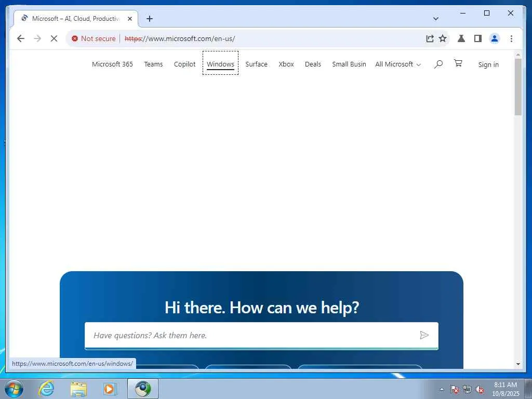The height and width of the screenshot is (399, 532).
Task: Send the question with the arrow icon
Action: coord(424,335)
